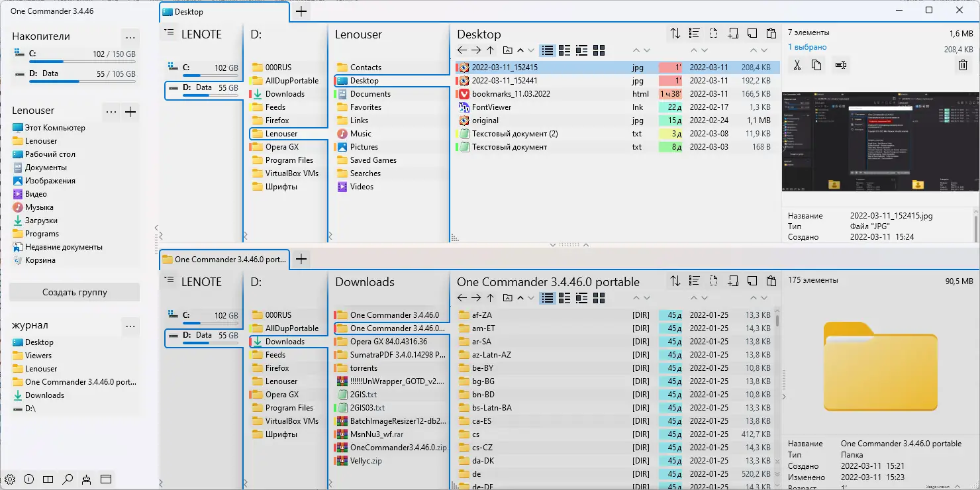Open the Lenouser group three-dots menu

point(111,111)
